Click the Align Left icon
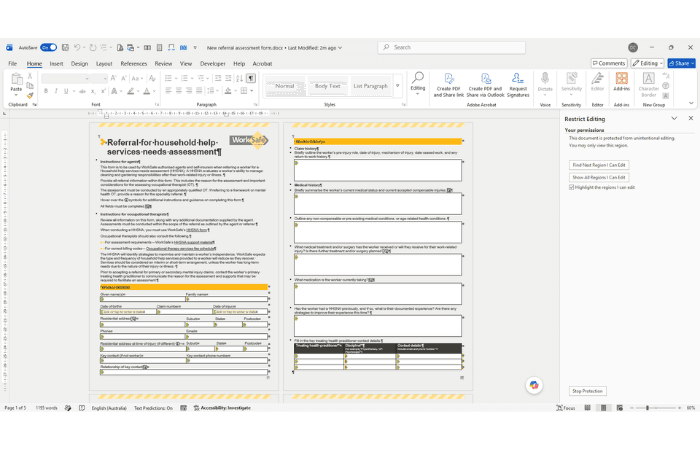Viewport: 700px width, 450px height. tap(168, 91)
